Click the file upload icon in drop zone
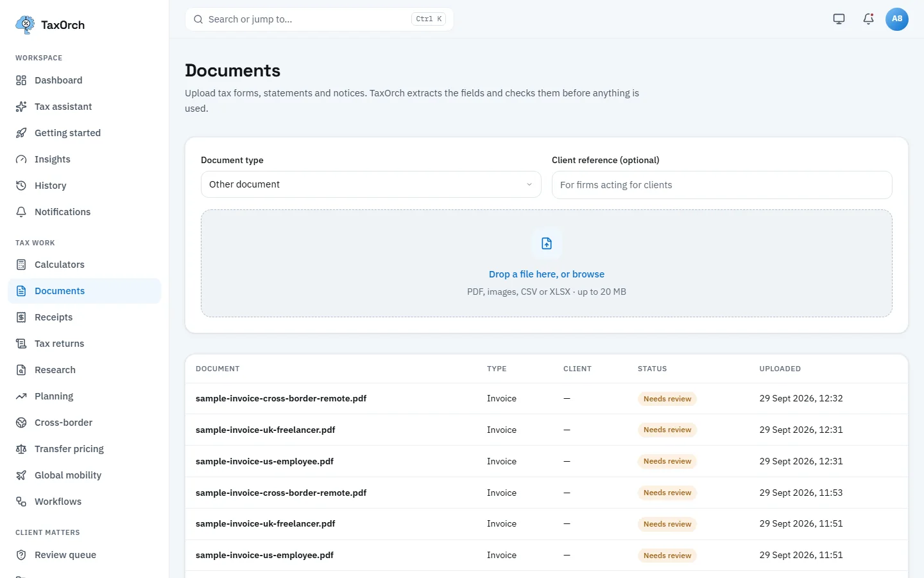 click(547, 243)
